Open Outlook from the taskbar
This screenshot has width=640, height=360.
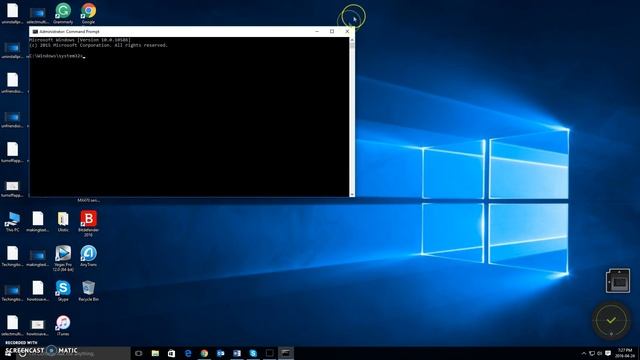[220, 353]
